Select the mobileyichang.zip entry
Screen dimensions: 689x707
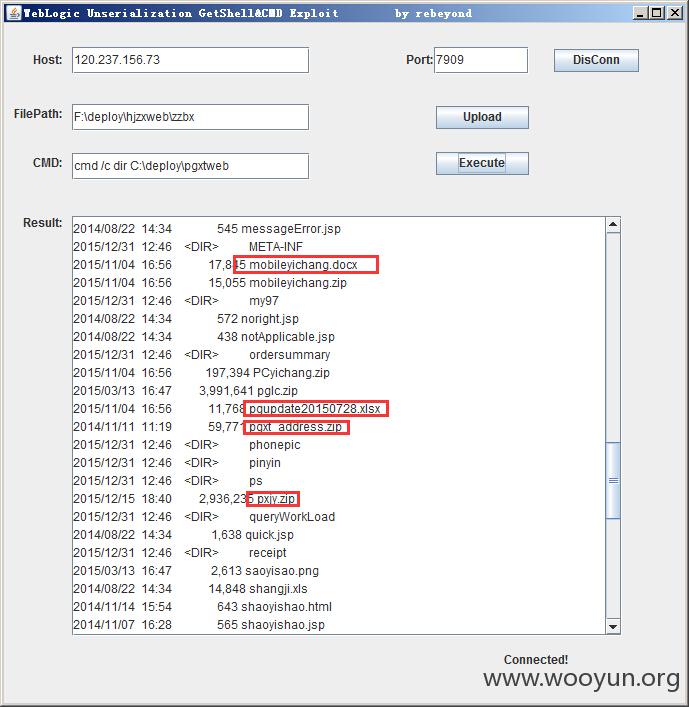210,283
